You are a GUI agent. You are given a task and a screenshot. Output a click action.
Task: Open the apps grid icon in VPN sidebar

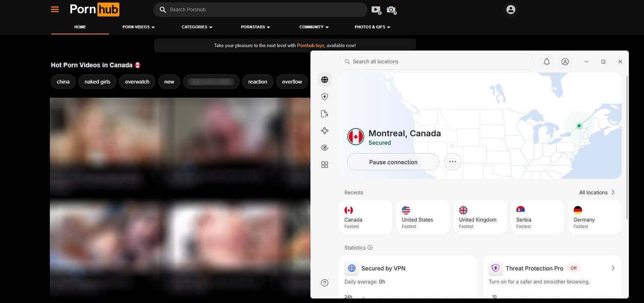point(325,165)
